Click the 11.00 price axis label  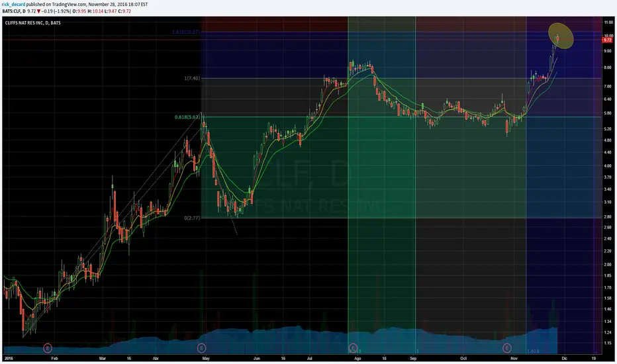(608, 23)
